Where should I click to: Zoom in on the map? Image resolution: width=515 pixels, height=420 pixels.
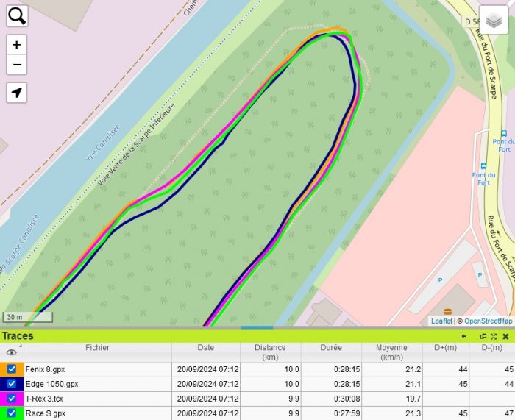pos(17,45)
